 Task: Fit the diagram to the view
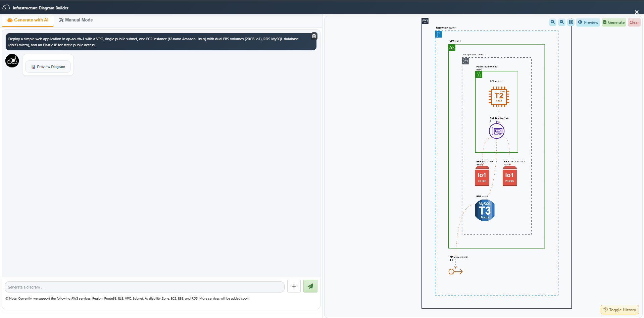(x=571, y=22)
